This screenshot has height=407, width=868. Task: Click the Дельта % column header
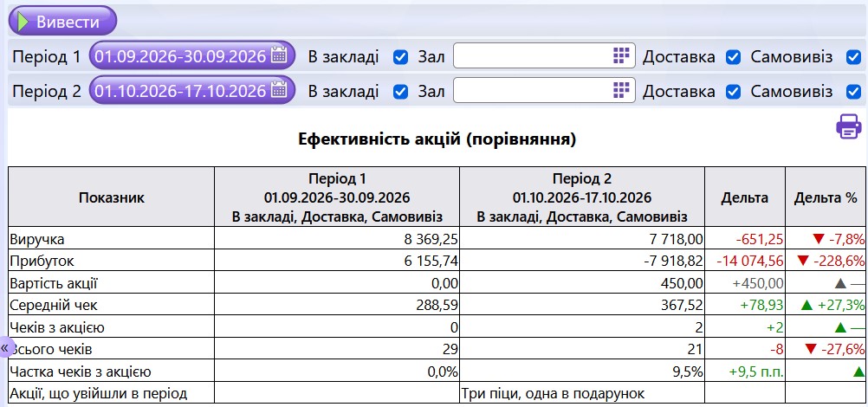pos(826,197)
